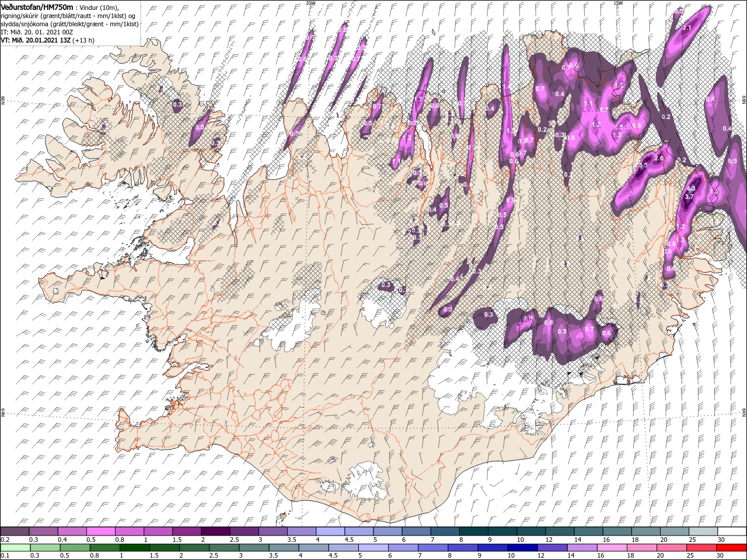Viewport: 747px width, 560px height.
Task: Click the '20W' longitude label on the top edge
Action: pos(310,3)
